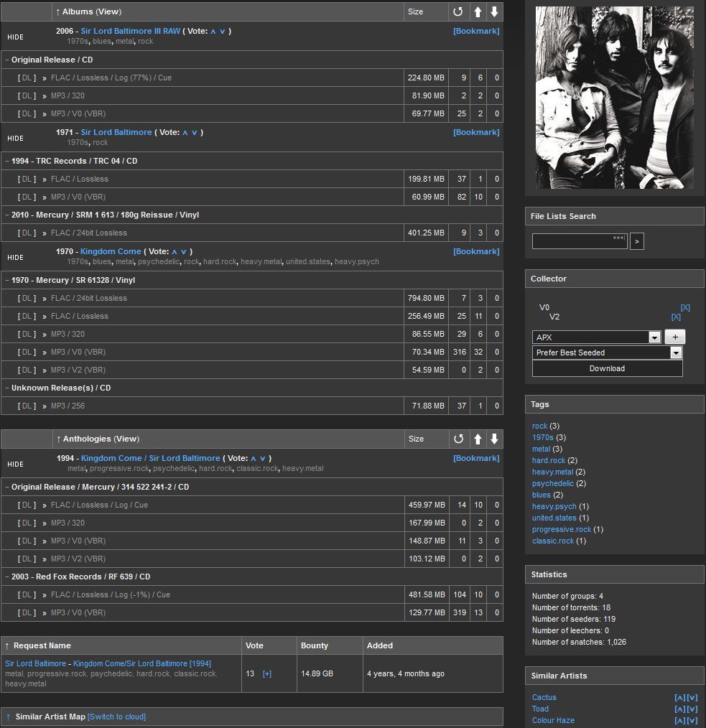
Task: Sort Albums by leechers down-arrow icon
Action: click(x=494, y=11)
